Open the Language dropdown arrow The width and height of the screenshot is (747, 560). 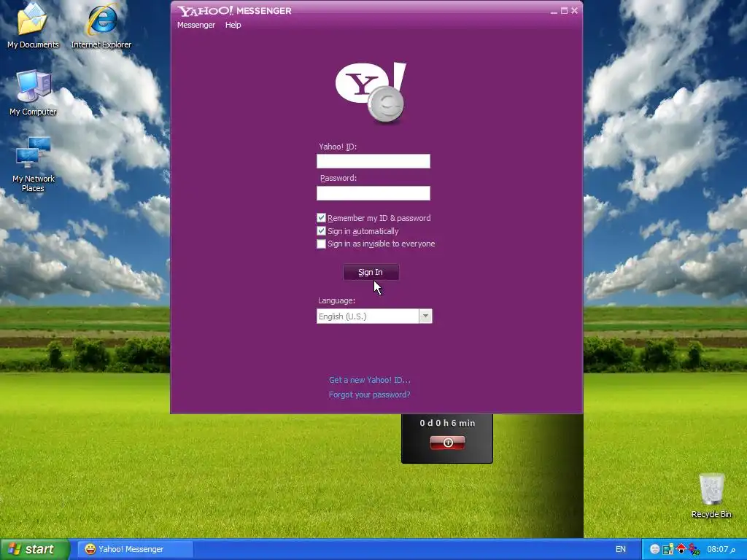click(425, 316)
